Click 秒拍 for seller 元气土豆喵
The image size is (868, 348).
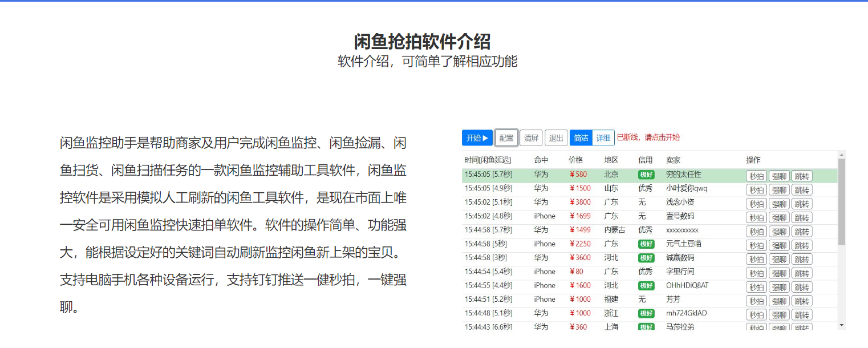click(x=757, y=245)
